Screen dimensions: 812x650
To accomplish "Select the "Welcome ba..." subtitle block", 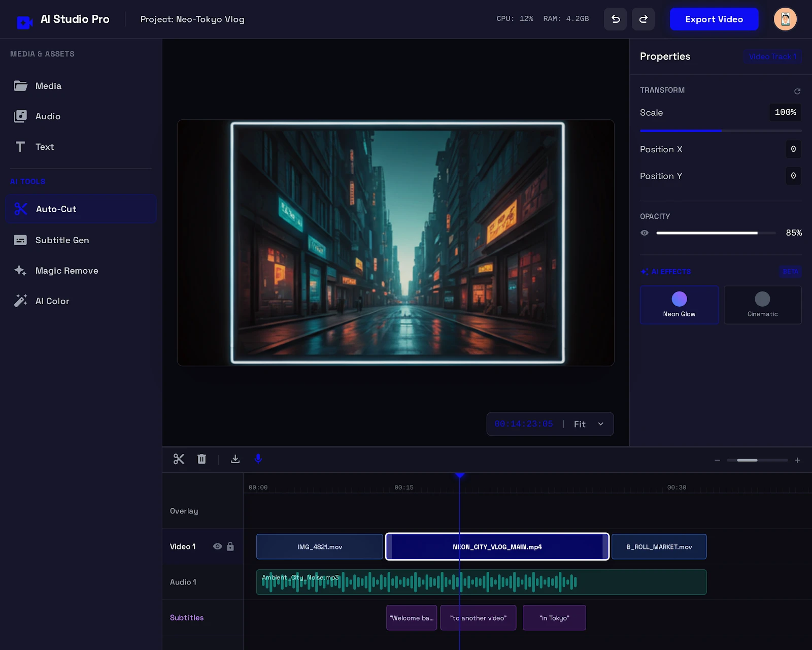I will 412,617.
